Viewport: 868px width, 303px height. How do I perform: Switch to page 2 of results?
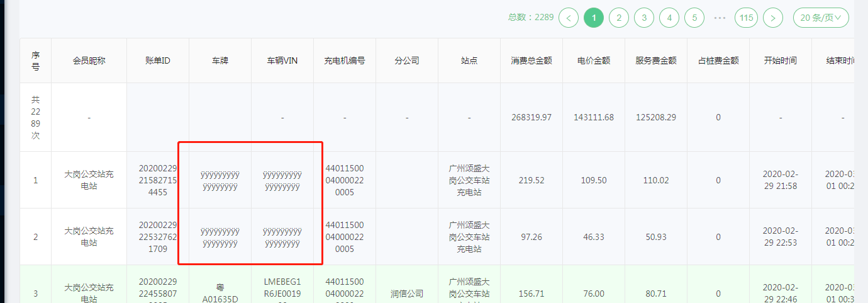click(x=619, y=18)
